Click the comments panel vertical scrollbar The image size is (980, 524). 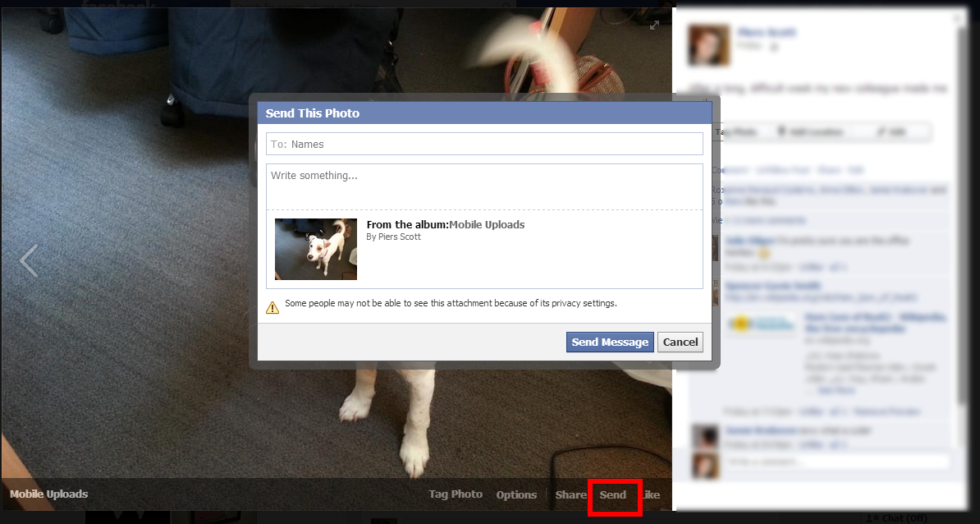coord(963,246)
